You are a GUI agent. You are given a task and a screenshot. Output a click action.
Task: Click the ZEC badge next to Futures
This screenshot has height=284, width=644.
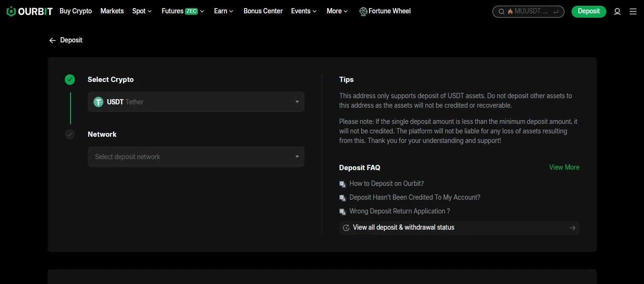[x=192, y=11]
